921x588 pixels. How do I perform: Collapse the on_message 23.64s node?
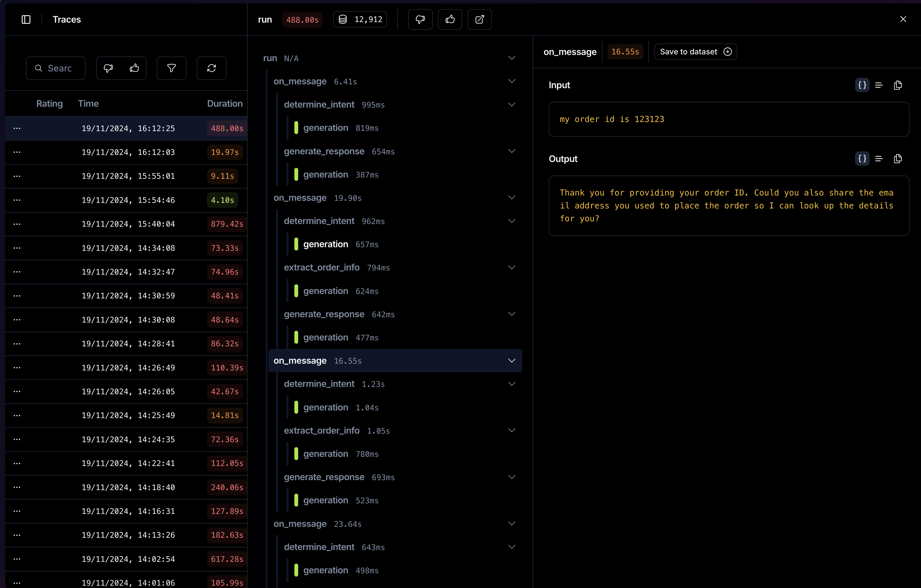click(511, 524)
